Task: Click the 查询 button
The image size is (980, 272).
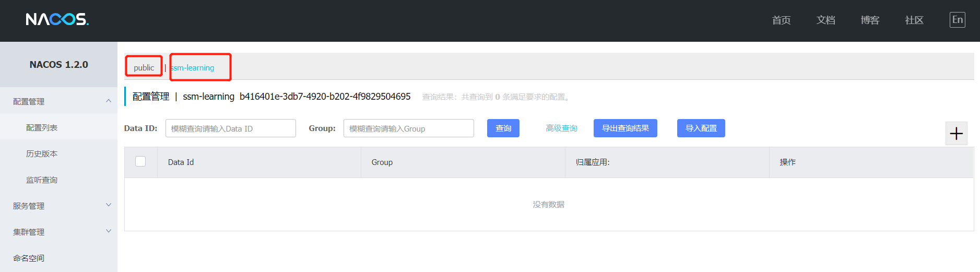Action: point(503,128)
